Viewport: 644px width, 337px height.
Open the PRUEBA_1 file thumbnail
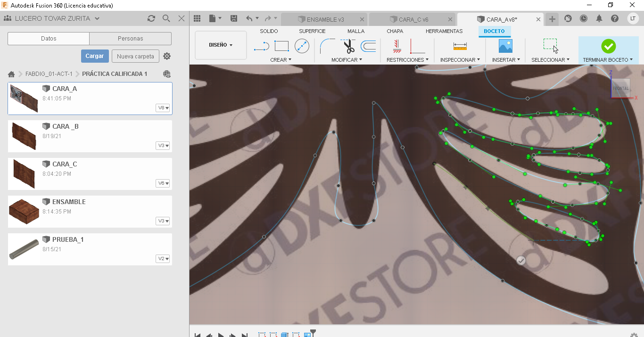click(x=24, y=249)
